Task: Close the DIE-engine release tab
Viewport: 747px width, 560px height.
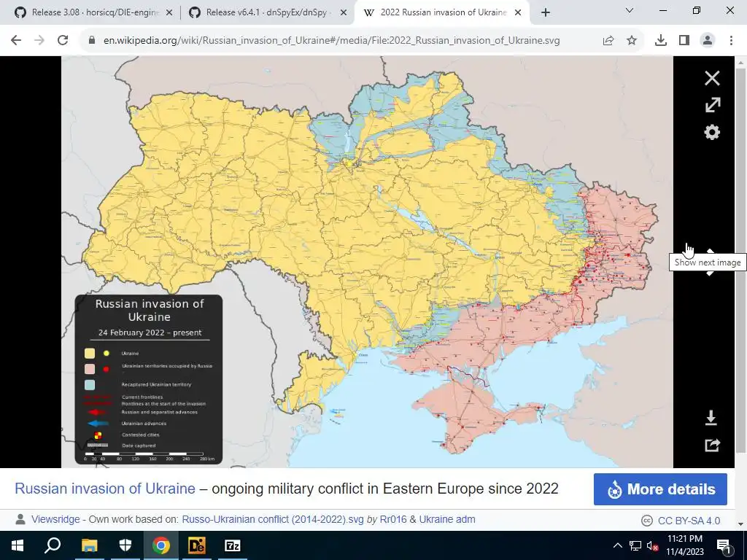Action: [x=169, y=13]
